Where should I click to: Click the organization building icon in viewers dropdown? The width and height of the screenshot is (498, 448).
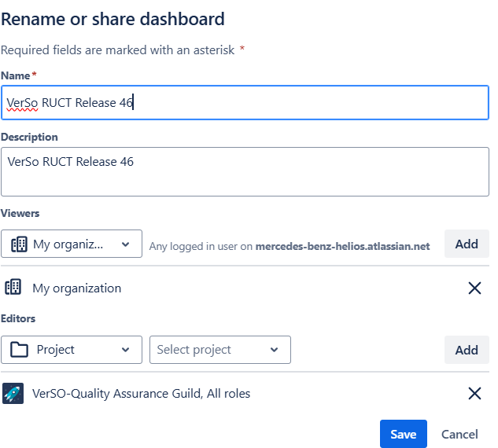coord(19,244)
